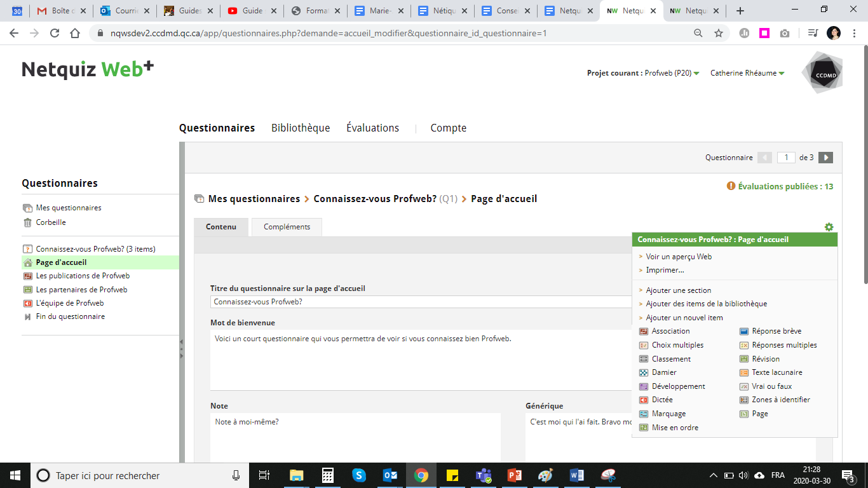Click the Révision item icon

click(x=744, y=359)
